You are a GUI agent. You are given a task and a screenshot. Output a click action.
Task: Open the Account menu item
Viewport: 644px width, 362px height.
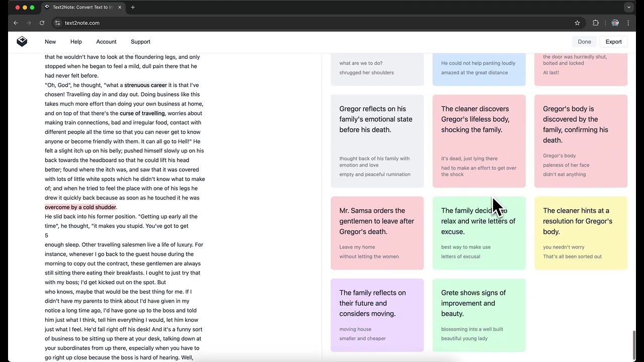pyautogui.click(x=106, y=42)
